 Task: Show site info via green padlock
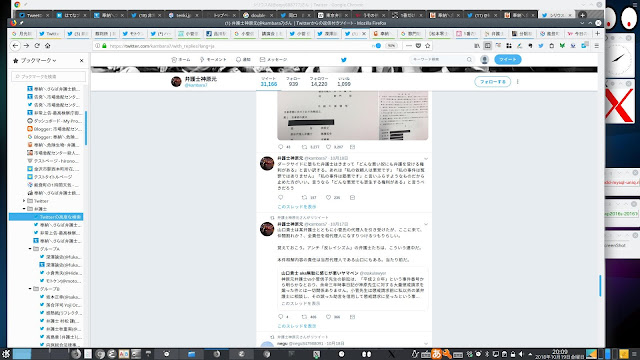pyautogui.click(x=104, y=46)
